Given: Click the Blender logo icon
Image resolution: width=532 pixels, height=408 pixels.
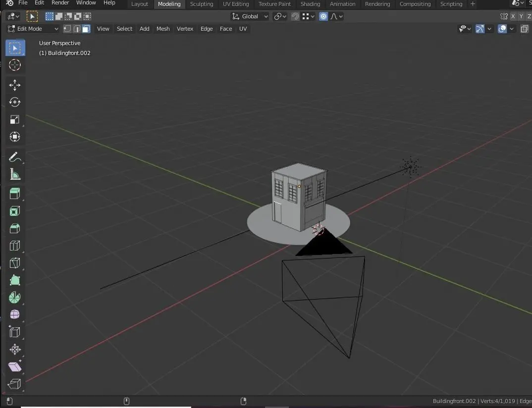Looking at the screenshot, I should coord(10,3).
